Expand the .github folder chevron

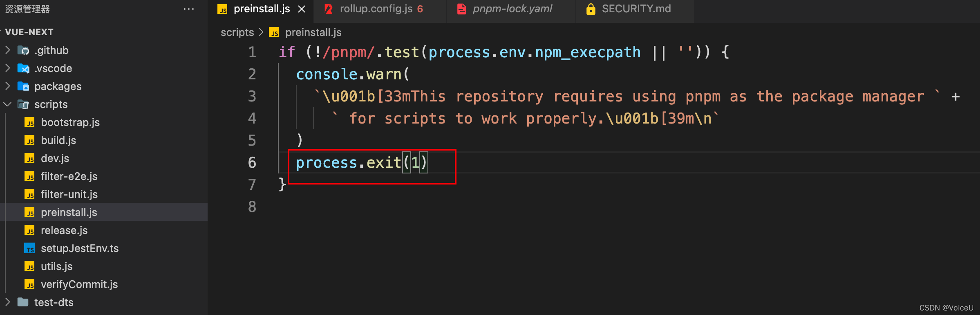(7, 50)
